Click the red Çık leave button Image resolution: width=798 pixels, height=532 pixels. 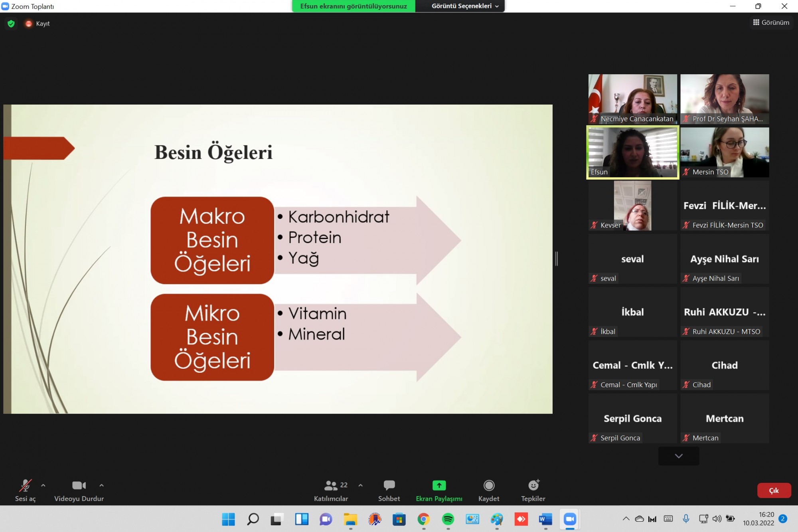[x=774, y=490]
